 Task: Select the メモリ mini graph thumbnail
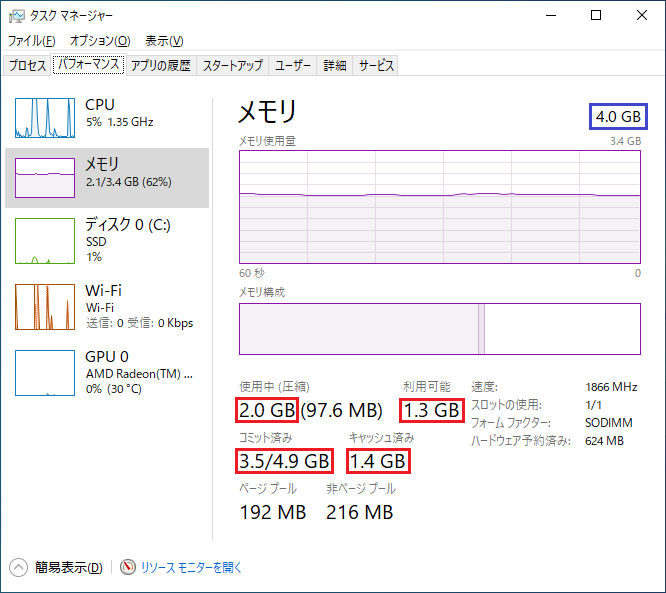tap(45, 178)
